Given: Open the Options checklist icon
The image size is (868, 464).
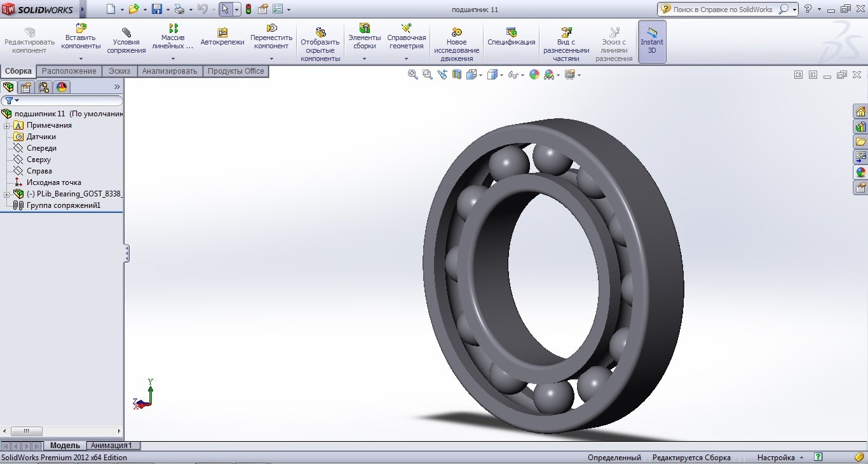Looking at the screenshot, I should point(278,9).
